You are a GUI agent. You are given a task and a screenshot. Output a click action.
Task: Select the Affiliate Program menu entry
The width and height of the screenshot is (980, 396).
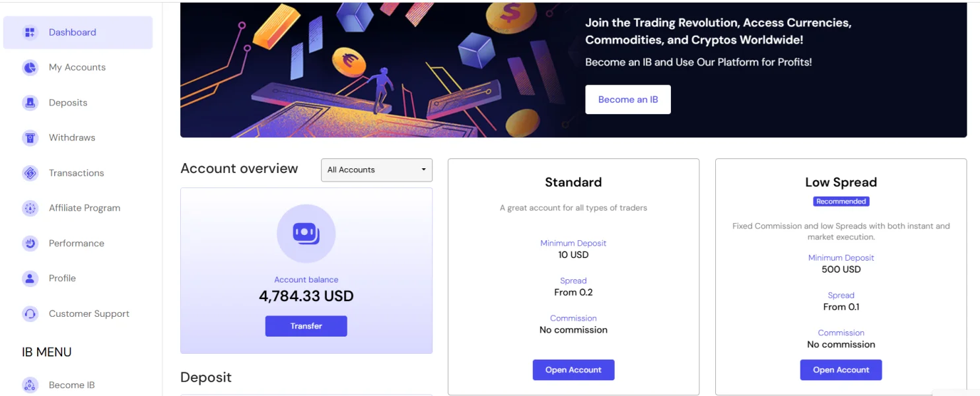point(85,208)
